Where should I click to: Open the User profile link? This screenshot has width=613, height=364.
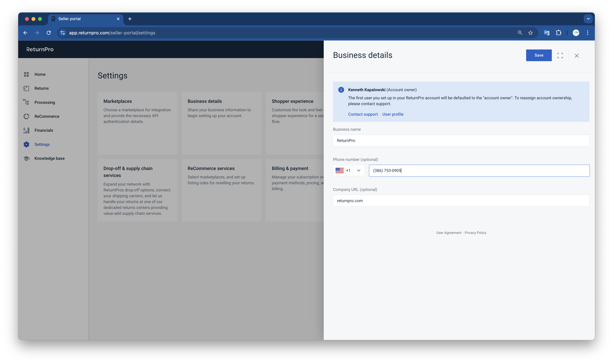coord(393,114)
